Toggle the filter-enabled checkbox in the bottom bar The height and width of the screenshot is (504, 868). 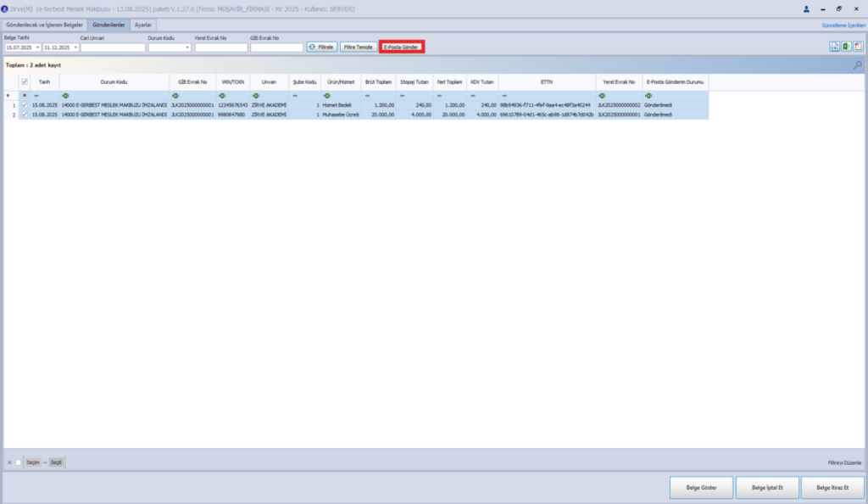[19, 462]
